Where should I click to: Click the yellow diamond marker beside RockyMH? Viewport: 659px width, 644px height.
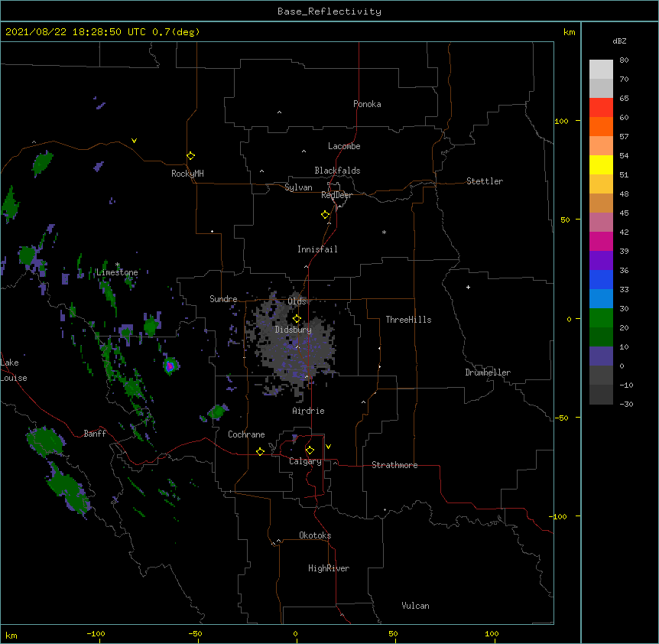coord(191,156)
